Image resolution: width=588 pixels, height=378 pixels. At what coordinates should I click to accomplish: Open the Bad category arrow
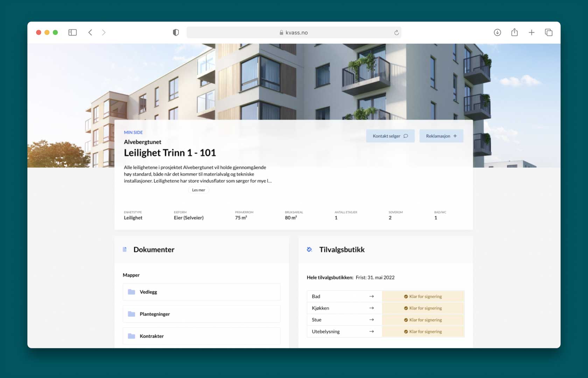tap(371, 296)
